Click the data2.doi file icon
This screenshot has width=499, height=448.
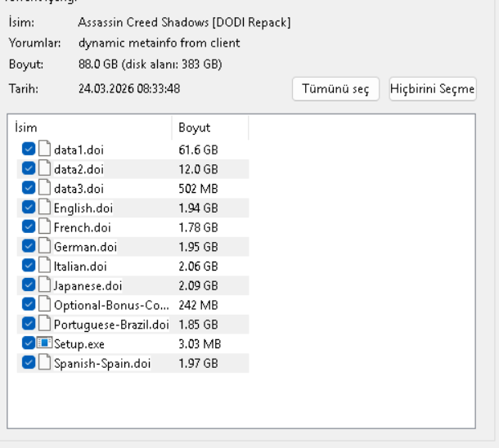[x=44, y=168]
